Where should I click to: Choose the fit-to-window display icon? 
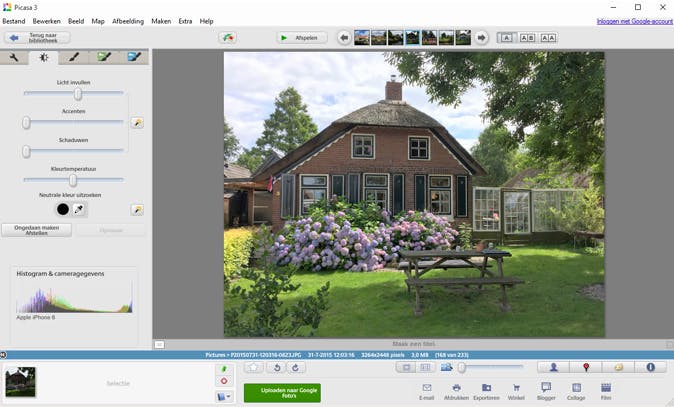406,367
